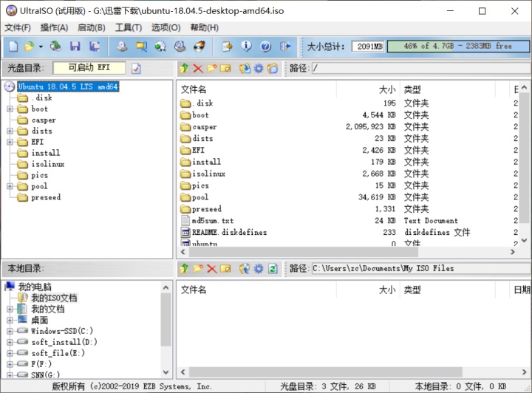Click the Extract icon in disc toolbar

245,69
